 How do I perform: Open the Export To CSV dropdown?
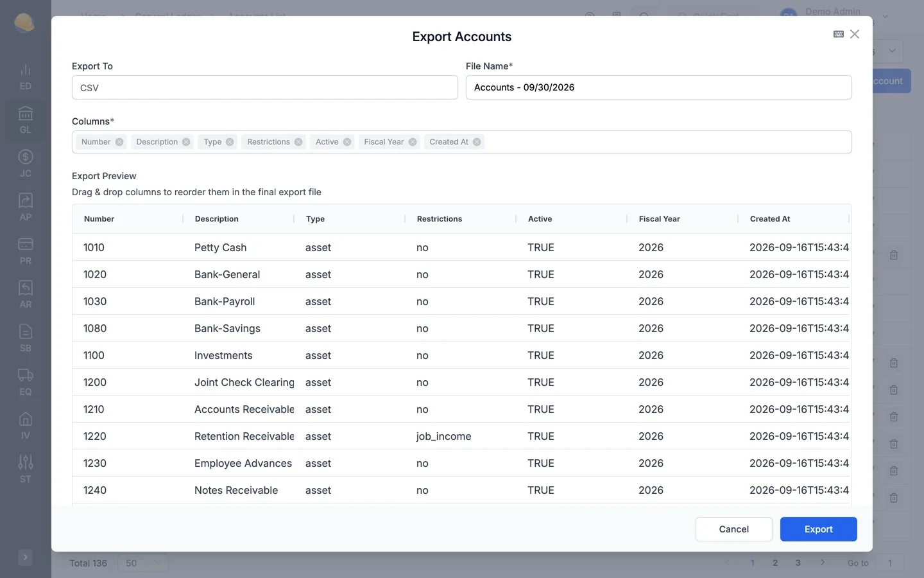(x=265, y=87)
